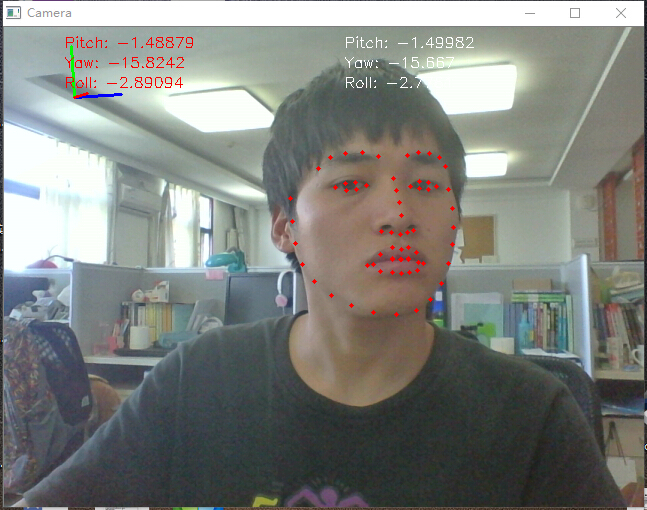Click the blue horizontal axis line
Image resolution: width=647 pixels, height=510 pixels.
coord(102,96)
